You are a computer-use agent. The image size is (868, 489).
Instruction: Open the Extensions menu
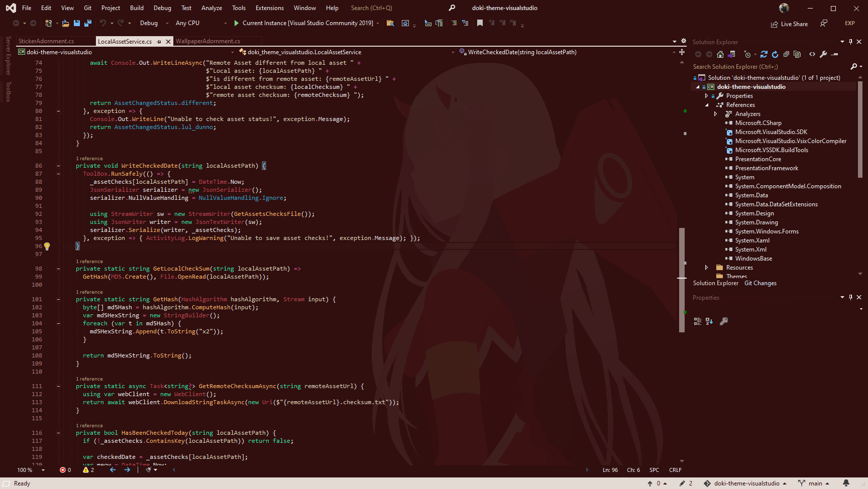(x=270, y=8)
